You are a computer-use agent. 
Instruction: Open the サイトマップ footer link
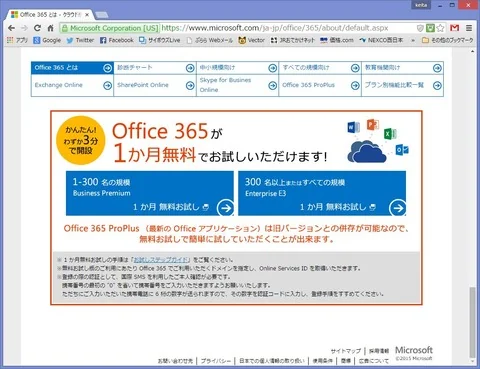pos(346,351)
